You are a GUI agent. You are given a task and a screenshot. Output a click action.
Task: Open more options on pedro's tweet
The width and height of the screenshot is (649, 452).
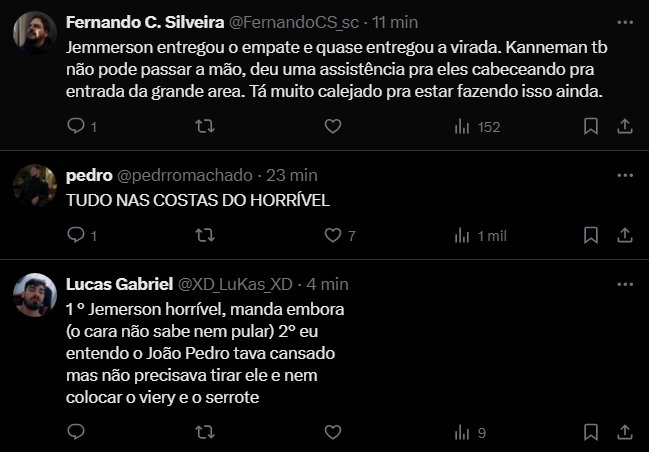(625, 175)
